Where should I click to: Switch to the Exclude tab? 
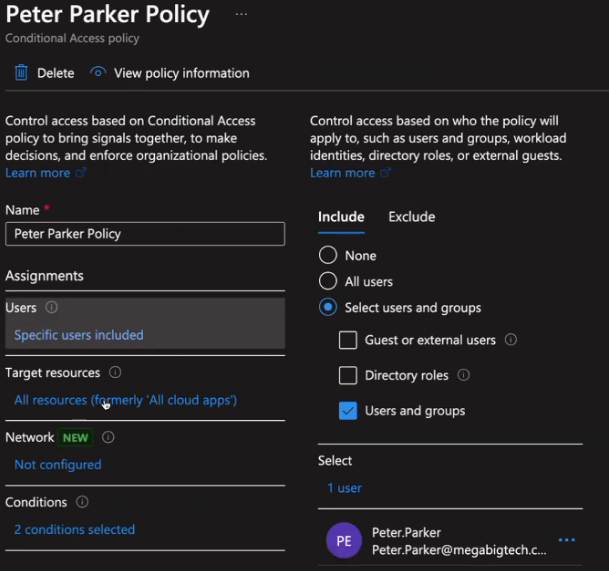pyautogui.click(x=411, y=217)
